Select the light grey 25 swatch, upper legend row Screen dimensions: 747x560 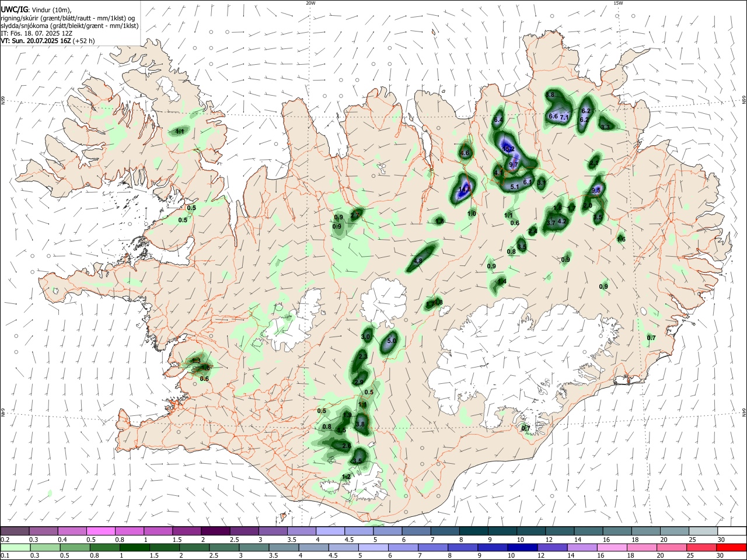[703, 531]
